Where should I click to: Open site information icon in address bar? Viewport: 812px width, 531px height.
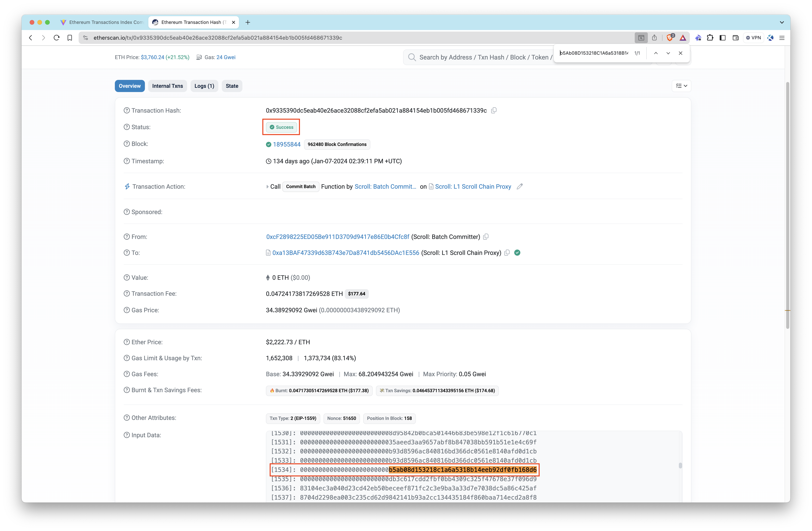coord(86,38)
